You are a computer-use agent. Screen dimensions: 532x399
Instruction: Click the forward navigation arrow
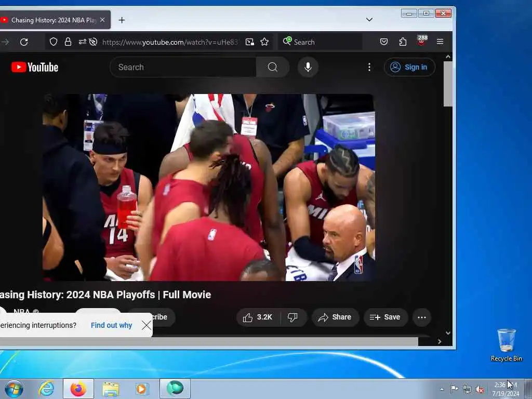click(5, 42)
